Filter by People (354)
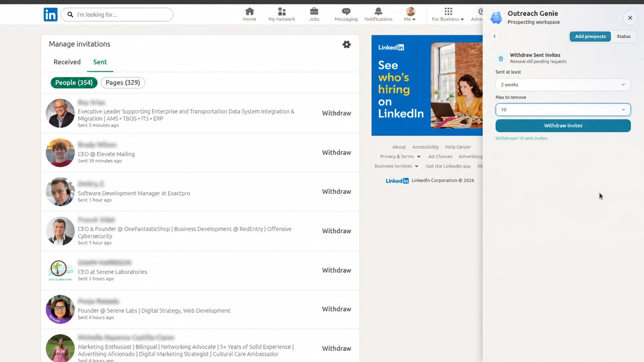Screen dimensions: 644x362 pyautogui.click(x=74, y=82)
